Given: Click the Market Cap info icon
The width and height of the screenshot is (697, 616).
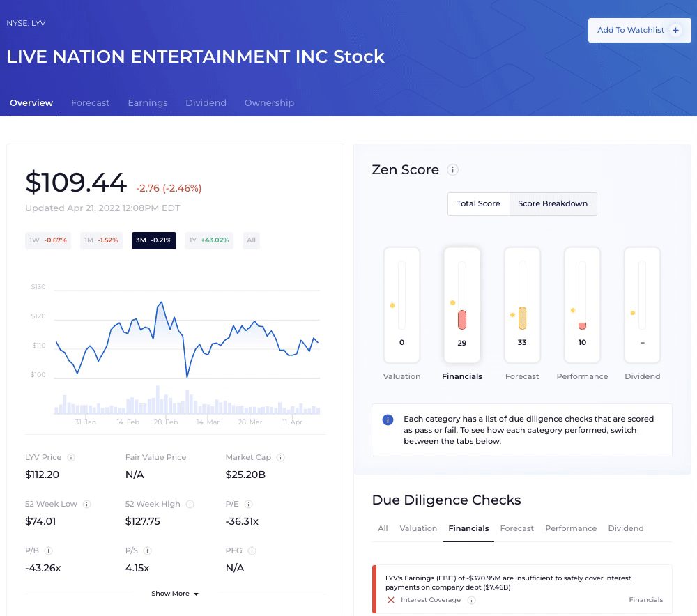Looking at the screenshot, I should pyautogui.click(x=280, y=457).
